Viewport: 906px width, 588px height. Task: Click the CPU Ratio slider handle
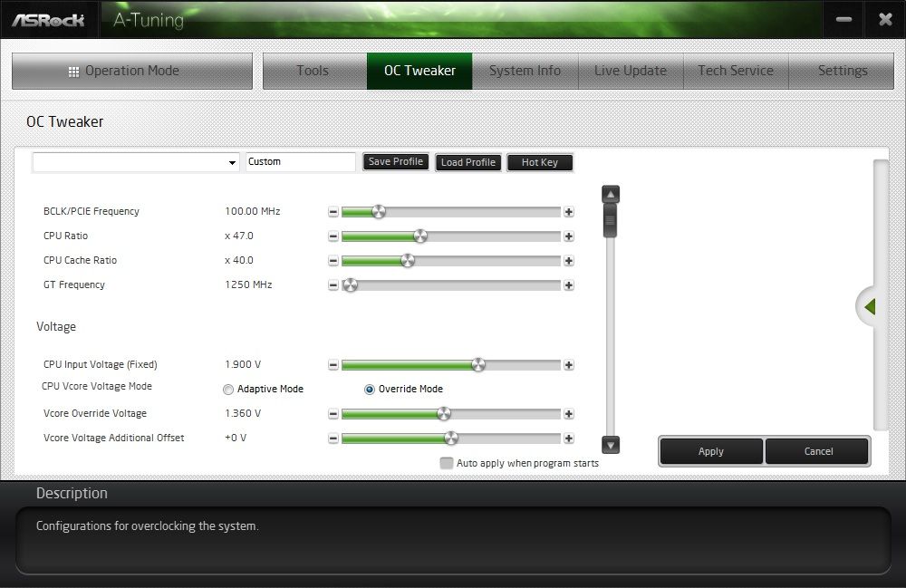point(420,236)
